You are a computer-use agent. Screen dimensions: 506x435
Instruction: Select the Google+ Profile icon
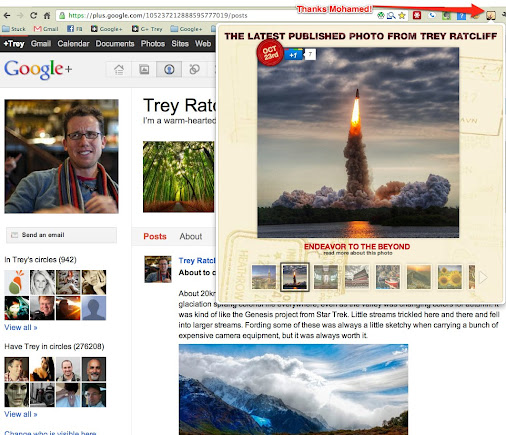pyautogui.click(x=169, y=69)
